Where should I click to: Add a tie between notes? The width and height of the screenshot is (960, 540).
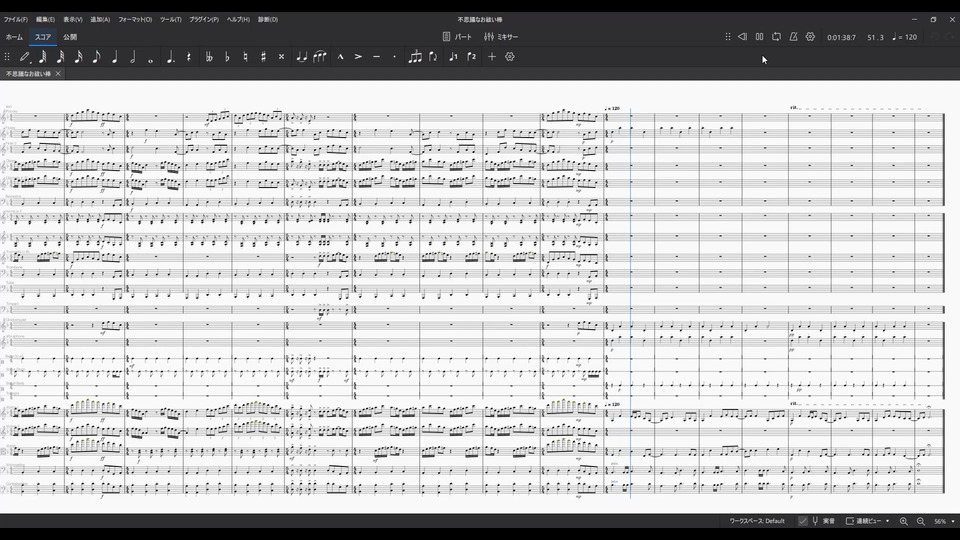click(301, 57)
